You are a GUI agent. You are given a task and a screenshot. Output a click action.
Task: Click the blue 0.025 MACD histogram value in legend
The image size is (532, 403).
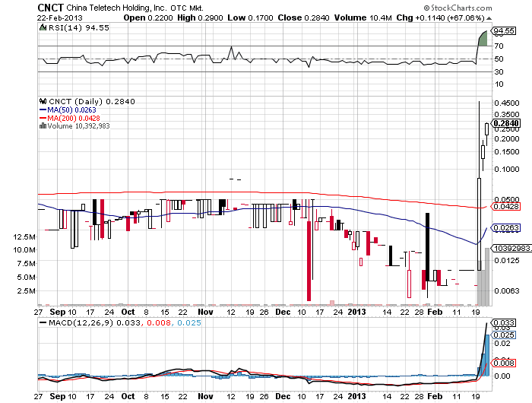189,322
